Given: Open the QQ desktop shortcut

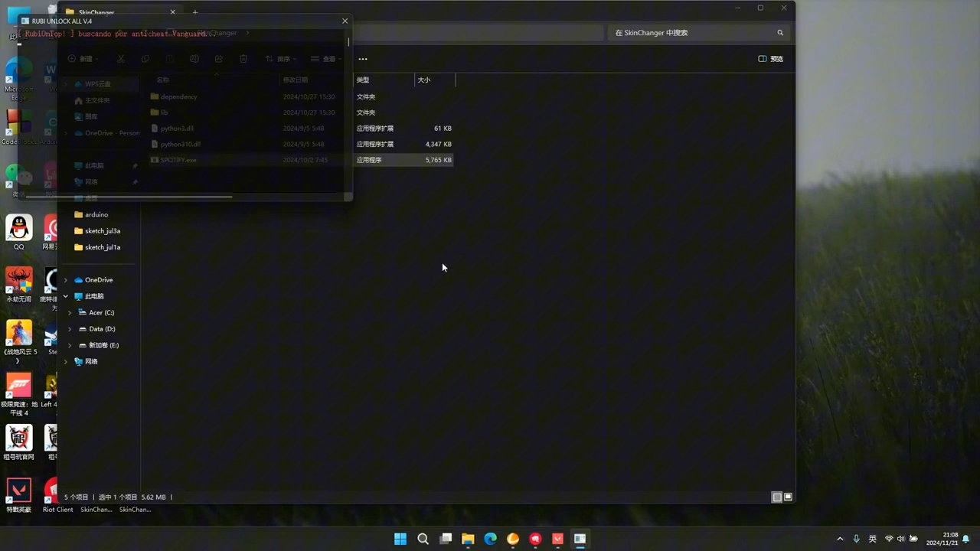Looking at the screenshot, I should 19,233.
